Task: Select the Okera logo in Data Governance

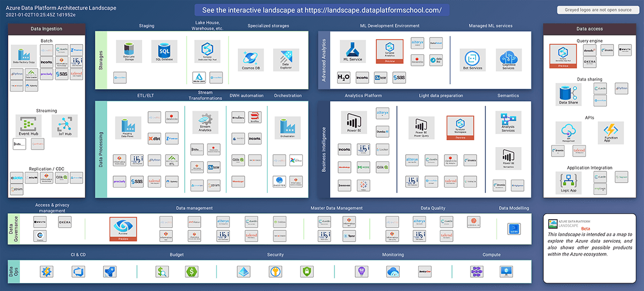Action: click(64, 222)
